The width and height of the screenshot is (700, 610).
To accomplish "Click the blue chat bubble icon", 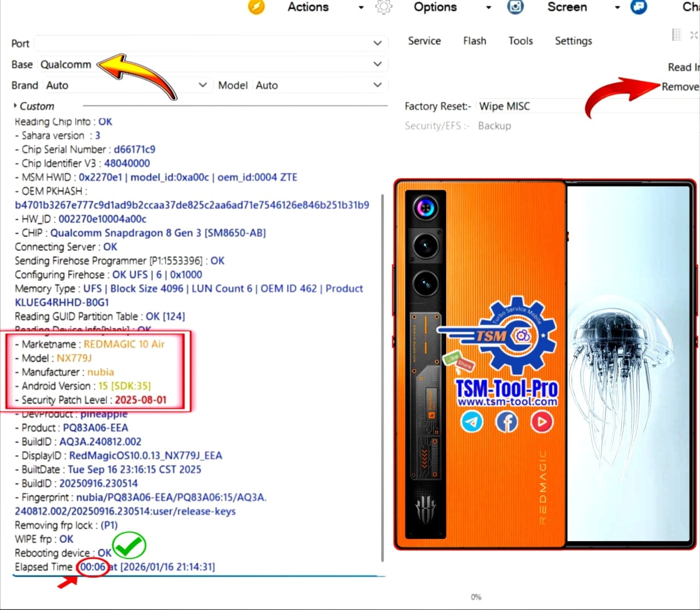I will tap(639, 7).
